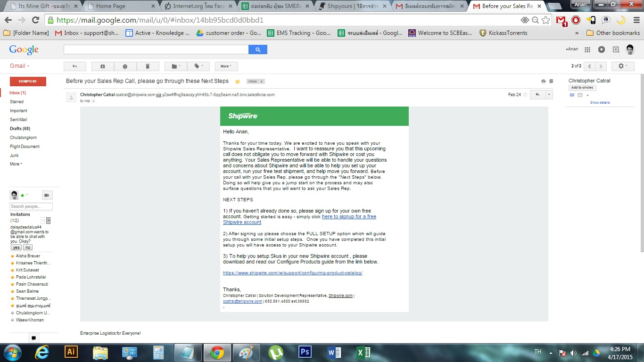Click the +Anan link
This screenshot has width=644, height=362.
571,49
